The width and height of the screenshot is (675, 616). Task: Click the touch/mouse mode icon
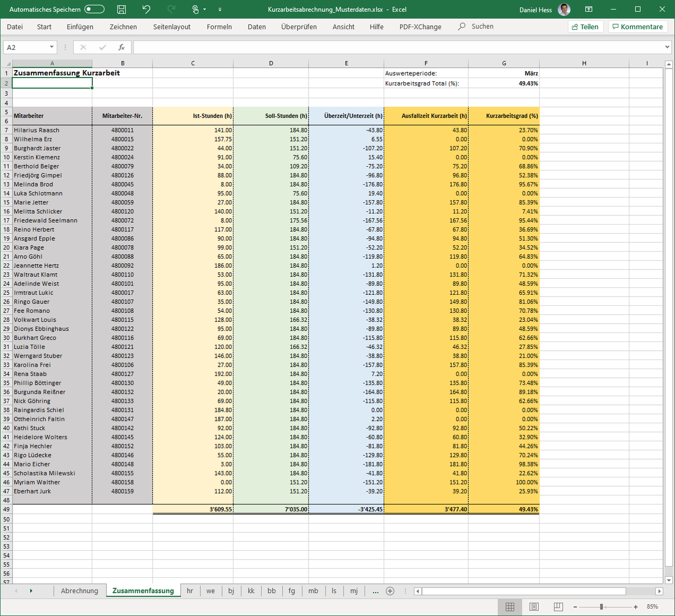coord(196,9)
